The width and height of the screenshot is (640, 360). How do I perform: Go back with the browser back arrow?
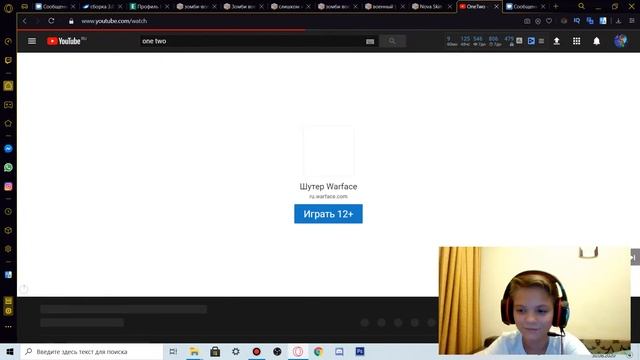point(25,21)
